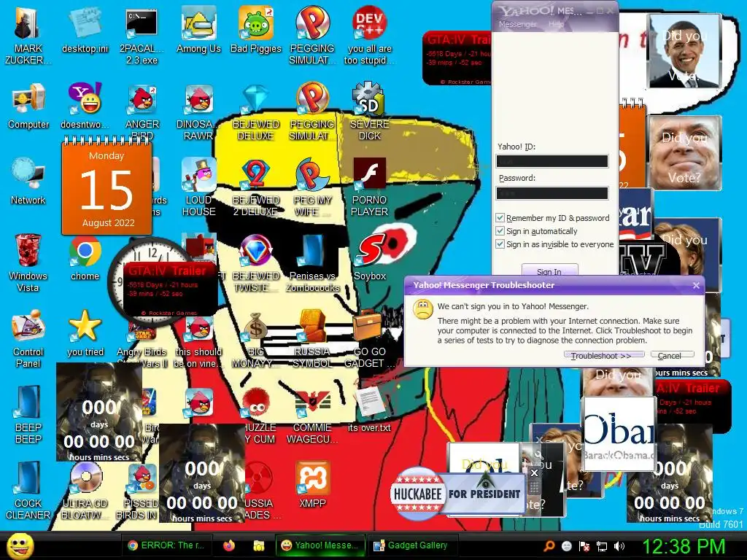The width and height of the screenshot is (747, 560).
Task: Click the BarackObama.com gadget
Action: point(618,433)
